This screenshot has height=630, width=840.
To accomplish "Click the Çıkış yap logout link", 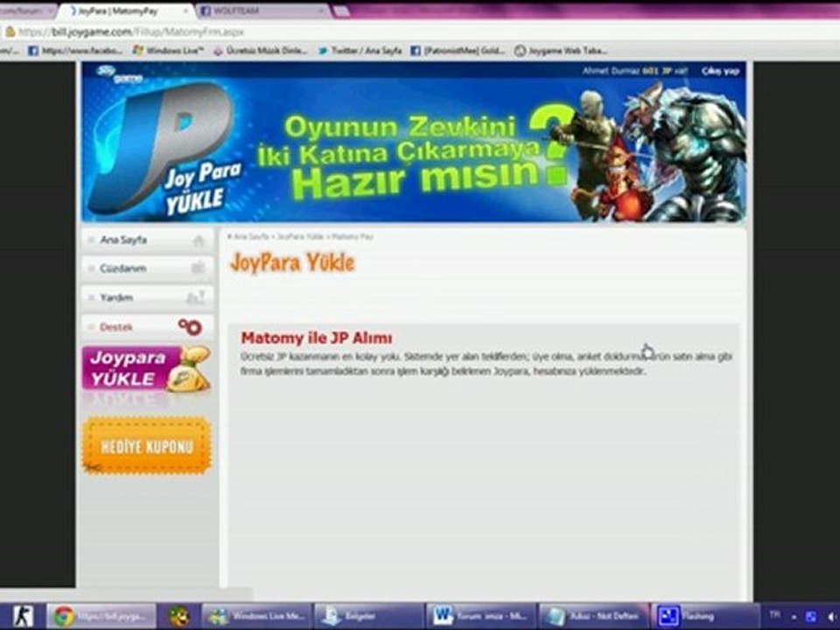I will point(720,71).
